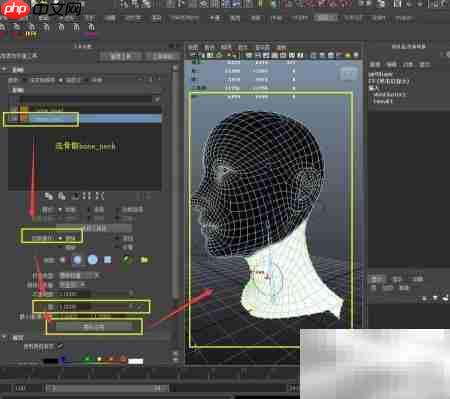This screenshot has width=450, height=399.
Task: Open the viewport Lighting menu
Action: (x=226, y=47)
